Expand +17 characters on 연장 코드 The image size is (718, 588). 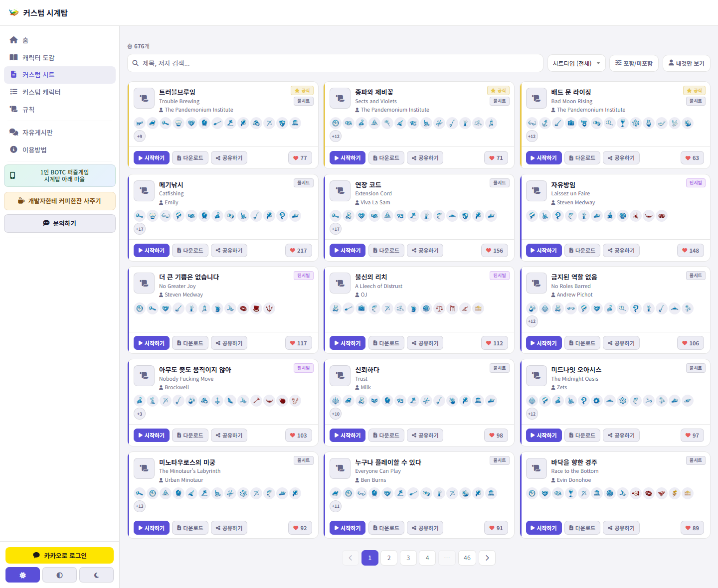pos(336,229)
